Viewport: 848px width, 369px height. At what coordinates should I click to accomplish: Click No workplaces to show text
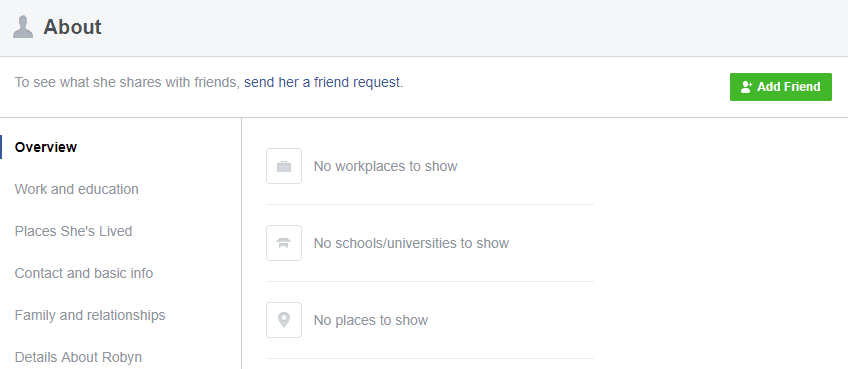tap(386, 166)
